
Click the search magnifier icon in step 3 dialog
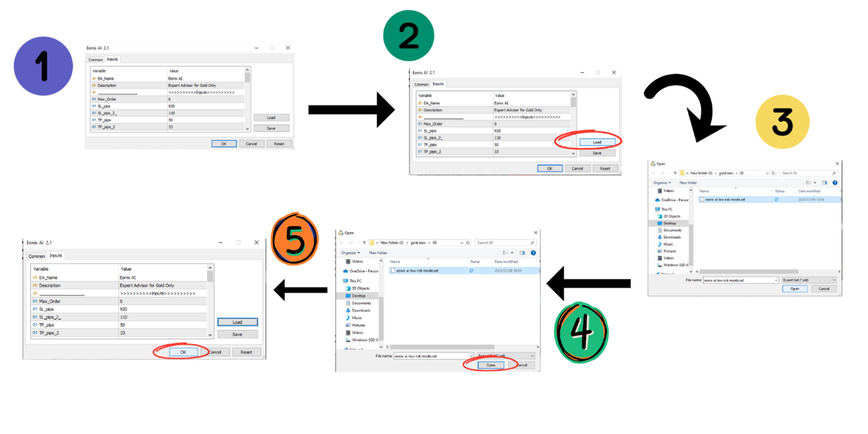click(x=834, y=173)
